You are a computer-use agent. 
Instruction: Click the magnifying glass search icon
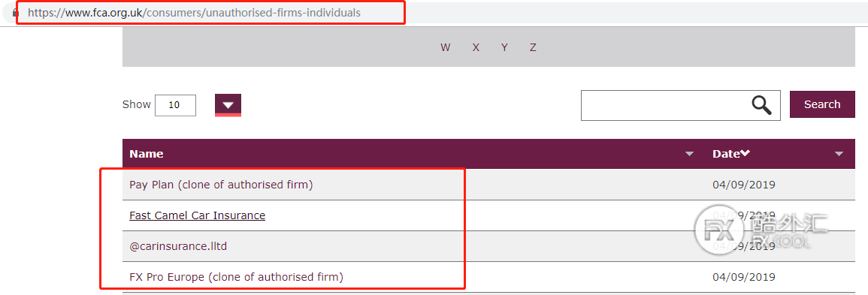coord(762,105)
